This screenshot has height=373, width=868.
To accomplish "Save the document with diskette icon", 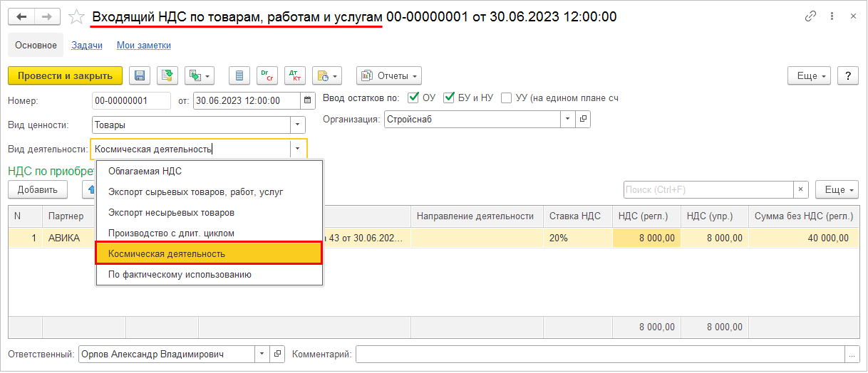I will click(139, 75).
